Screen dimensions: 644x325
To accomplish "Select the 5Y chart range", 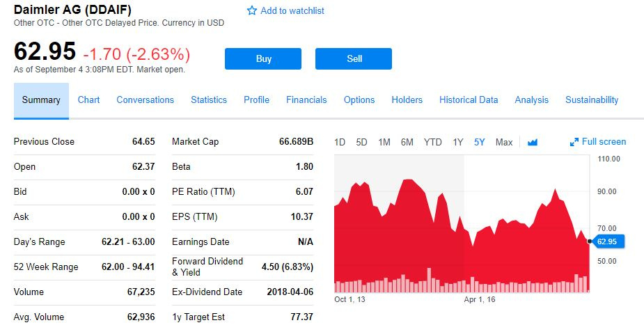I will (x=480, y=142).
